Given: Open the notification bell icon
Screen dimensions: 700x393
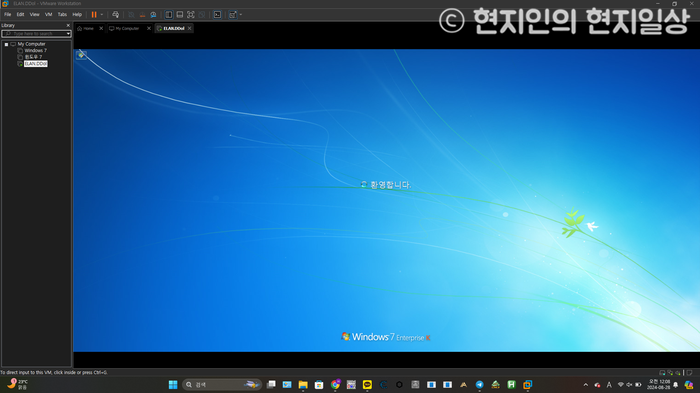Looking at the screenshot, I should [x=675, y=385].
